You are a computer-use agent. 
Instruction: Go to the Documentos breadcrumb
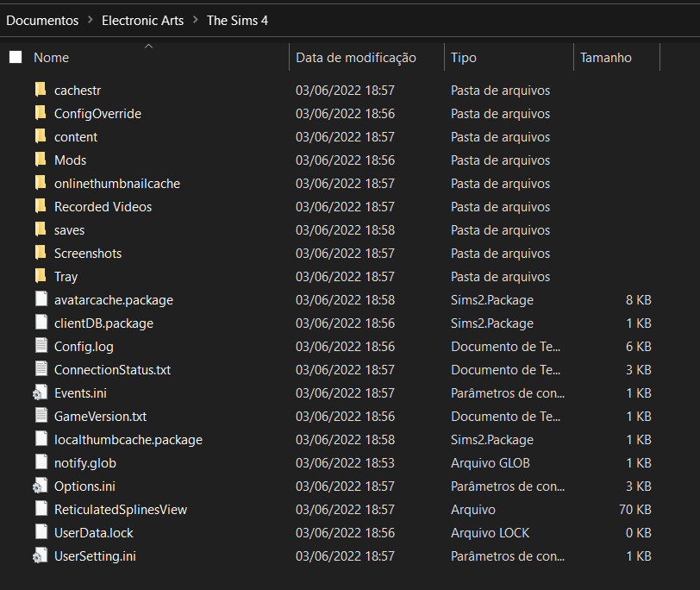[42, 20]
